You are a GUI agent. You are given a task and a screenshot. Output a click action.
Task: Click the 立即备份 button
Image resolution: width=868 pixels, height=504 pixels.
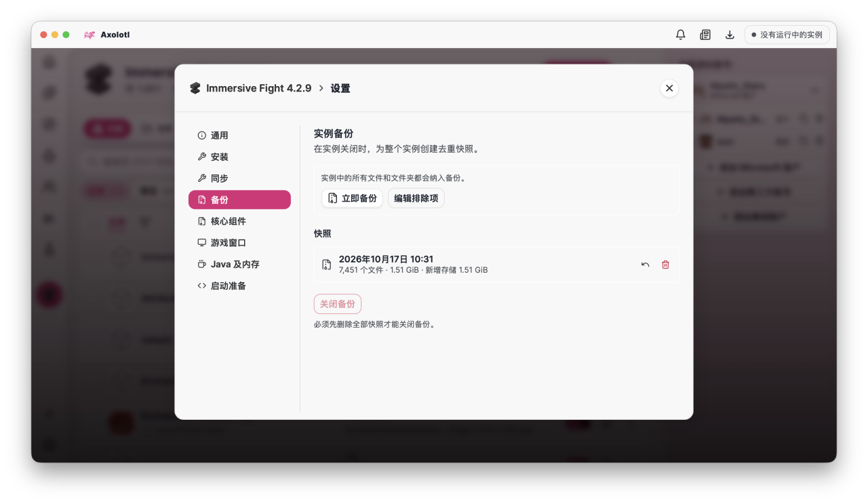point(352,198)
